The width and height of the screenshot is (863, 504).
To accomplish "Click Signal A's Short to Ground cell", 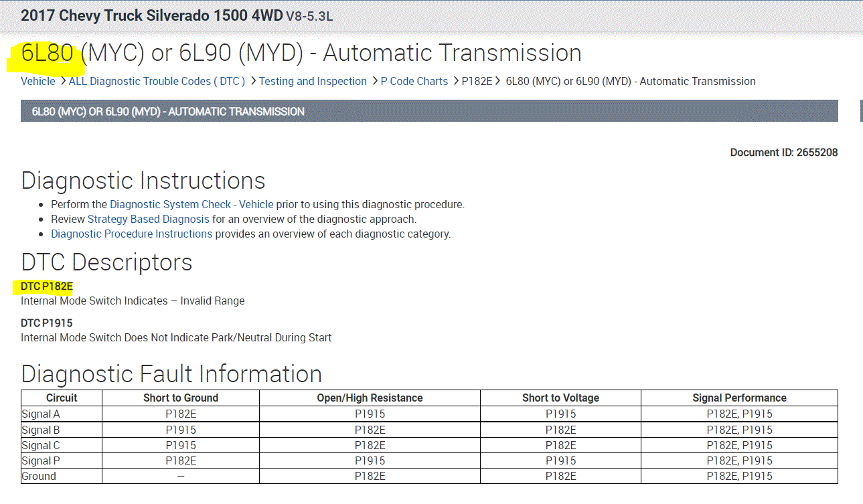I will (181, 414).
